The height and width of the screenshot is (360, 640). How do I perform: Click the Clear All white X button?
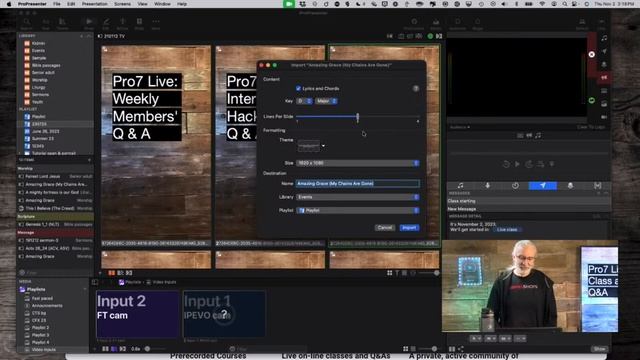[x=592, y=54]
